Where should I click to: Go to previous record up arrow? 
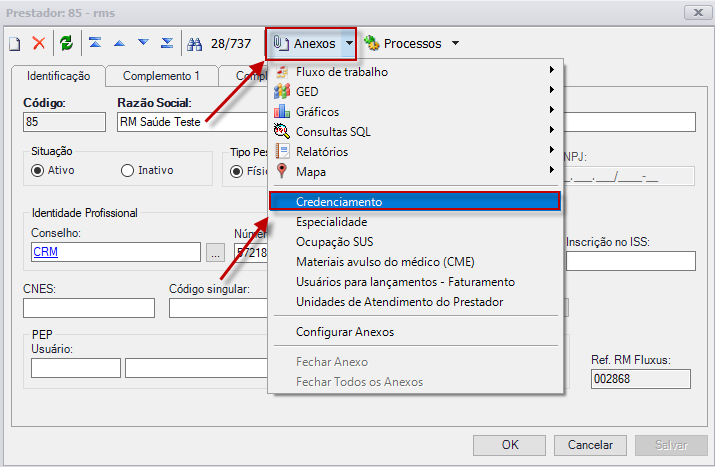click(x=119, y=43)
